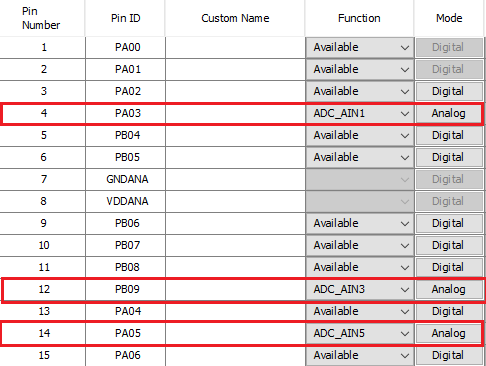Click the Digital mode button for PA04

pos(449,311)
